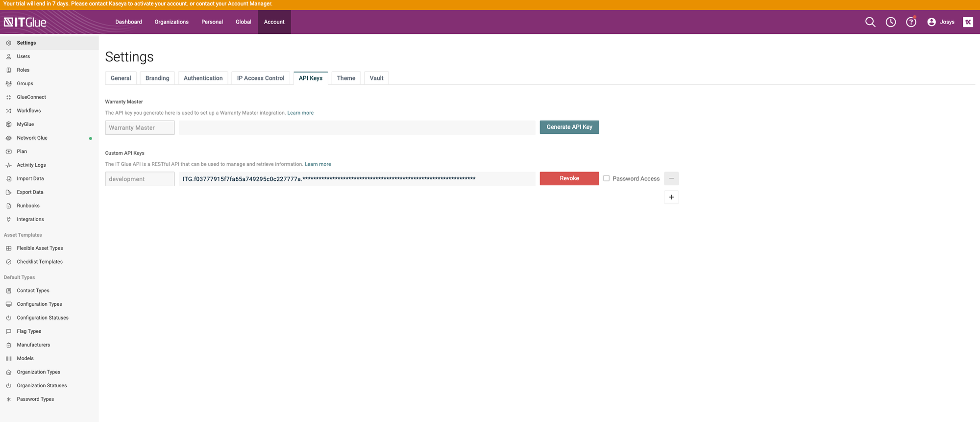980x422 pixels.
Task: Click the development key name field
Action: click(x=140, y=179)
